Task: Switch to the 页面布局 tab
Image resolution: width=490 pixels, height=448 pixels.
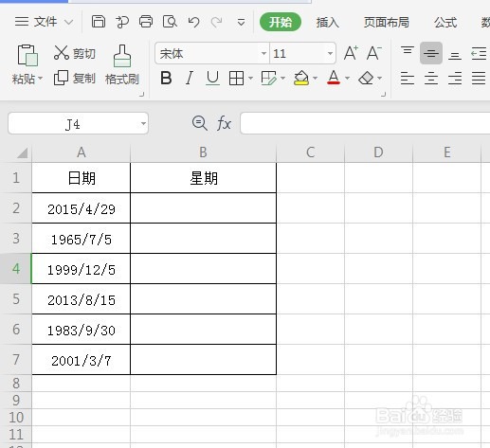Action: coord(386,23)
